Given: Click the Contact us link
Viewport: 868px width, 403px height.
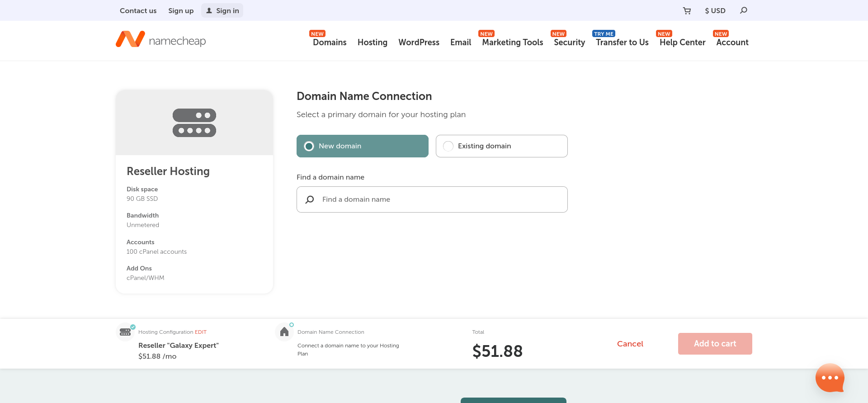Looking at the screenshot, I should (138, 10).
